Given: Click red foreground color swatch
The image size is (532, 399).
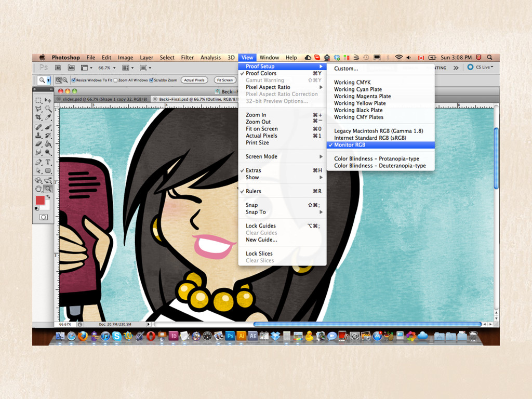Looking at the screenshot, I should [x=40, y=200].
